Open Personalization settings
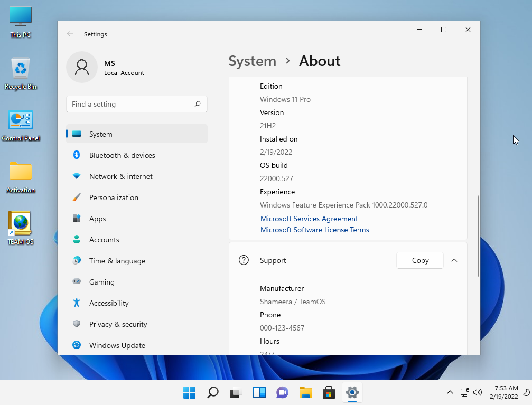 pyautogui.click(x=137, y=197)
